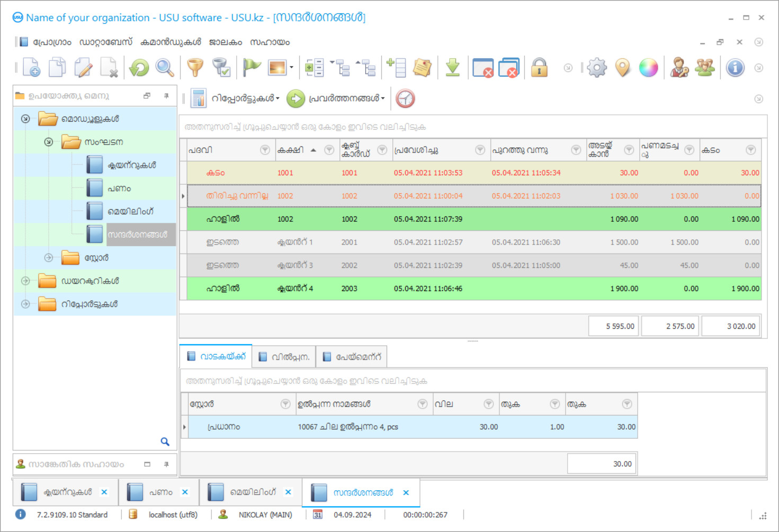Viewport: 779px width, 532px height.
Task: Click the magnifier search icon in toolbar
Action: 165,68
